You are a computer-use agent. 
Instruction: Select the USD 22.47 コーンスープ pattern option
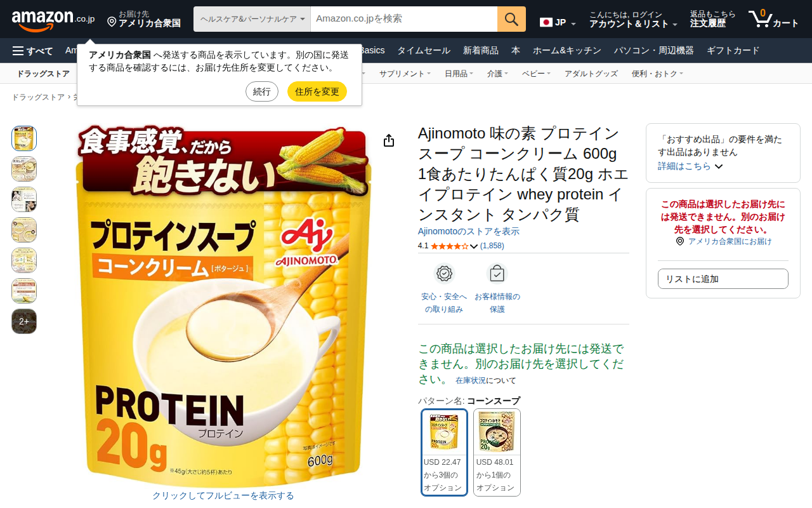pos(444,452)
